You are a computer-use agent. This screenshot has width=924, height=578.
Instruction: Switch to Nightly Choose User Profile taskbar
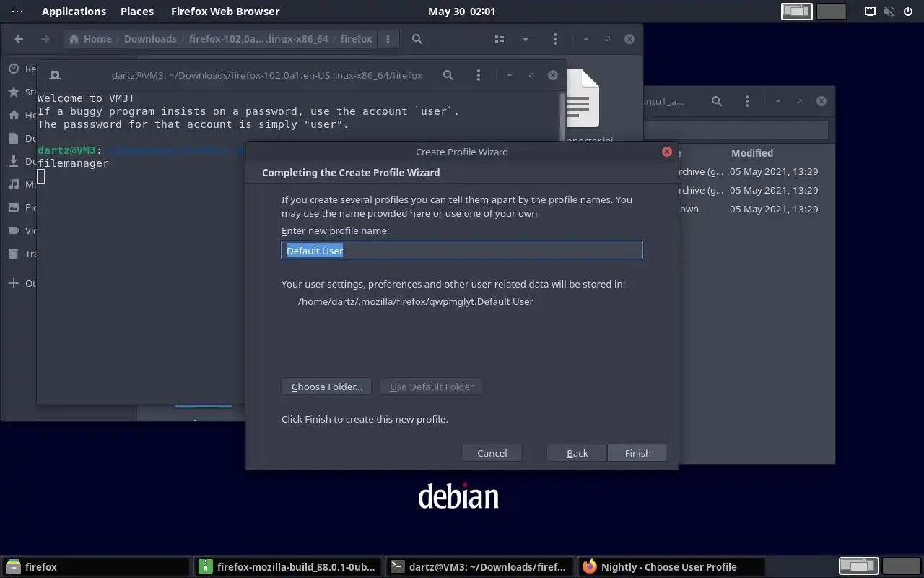click(x=671, y=567)
